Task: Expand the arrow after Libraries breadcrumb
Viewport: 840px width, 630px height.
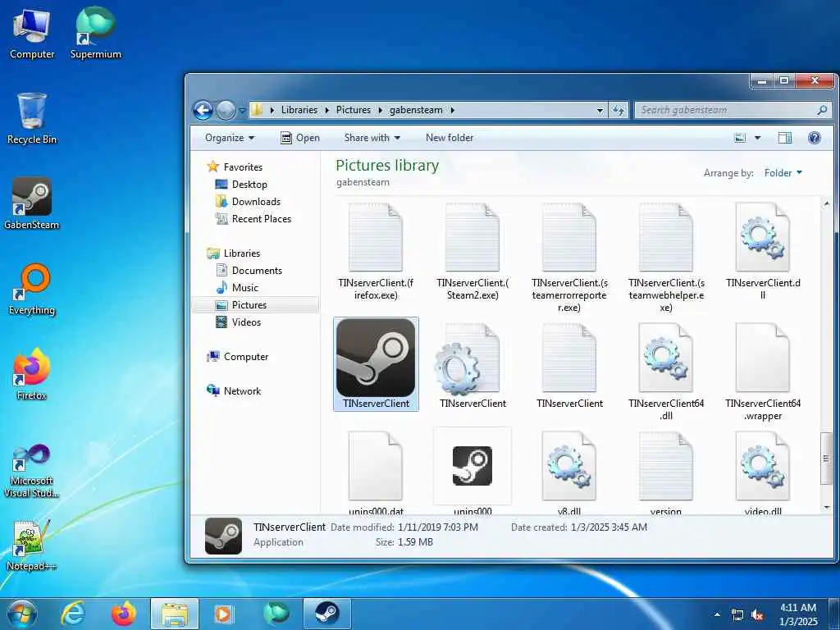Action: pyautogui.click(x=326, y=110)
